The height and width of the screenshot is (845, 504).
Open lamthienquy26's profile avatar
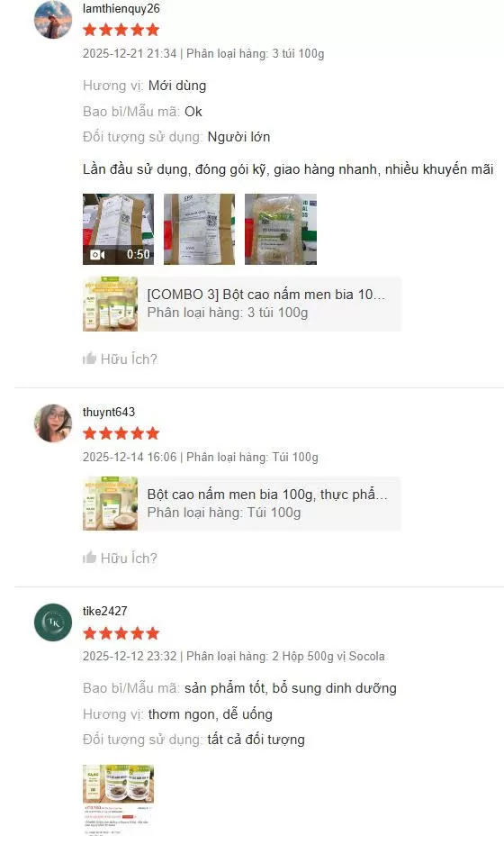[53, 20]
